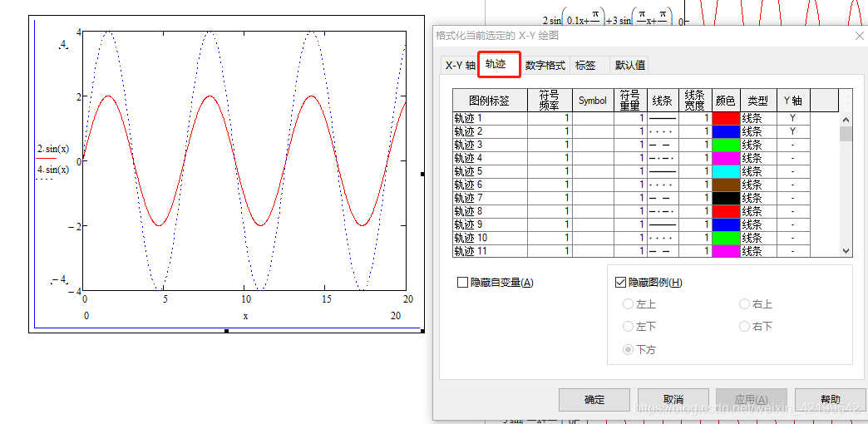Screen dimensions: 868x424
Task: Click the 轨迹 1 legend label cell
Action: (490, 118)
